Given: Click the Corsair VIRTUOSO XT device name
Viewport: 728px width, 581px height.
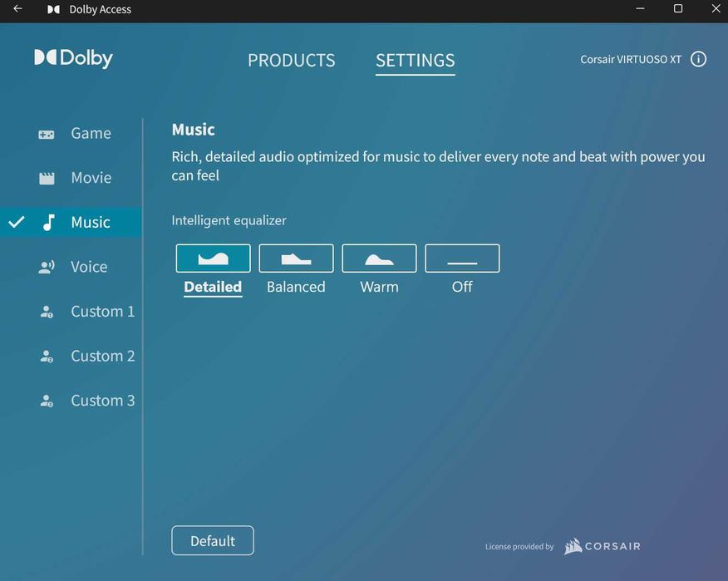Looking at the screenshot, I should [x=631, y=60].
